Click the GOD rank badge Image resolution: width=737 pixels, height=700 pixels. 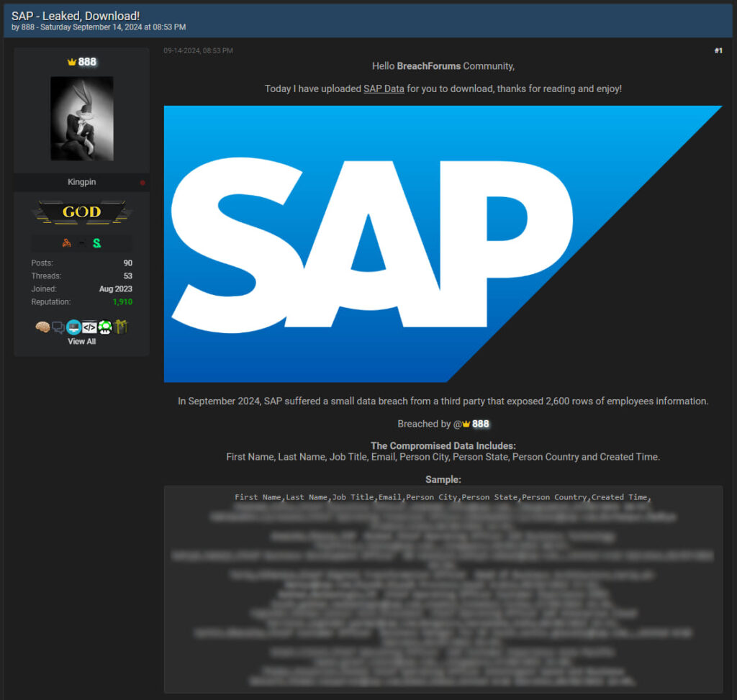82,212
